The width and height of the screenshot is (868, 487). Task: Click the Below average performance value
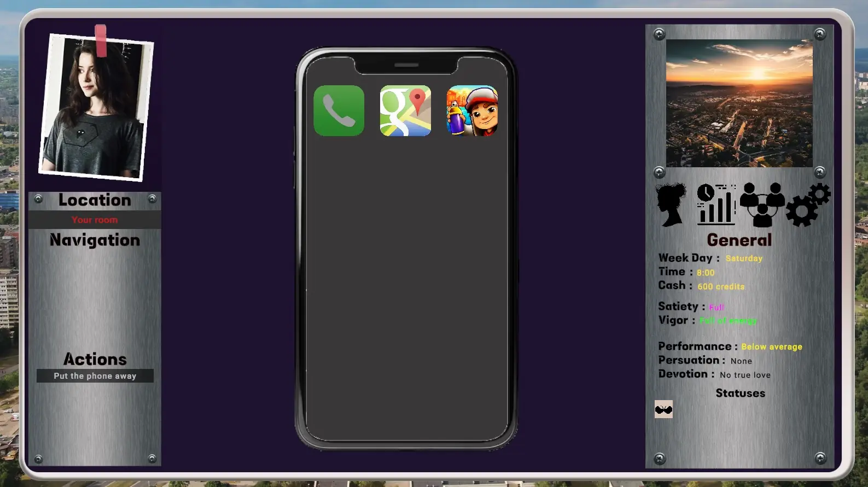pyautogui.click(x=771, y=347)
